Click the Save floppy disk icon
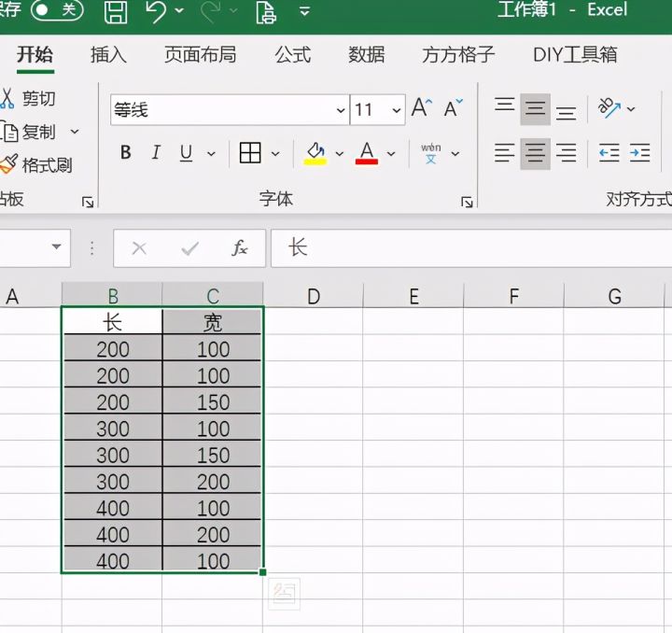Viewport: 672px width, 633px height. (116, 11)
